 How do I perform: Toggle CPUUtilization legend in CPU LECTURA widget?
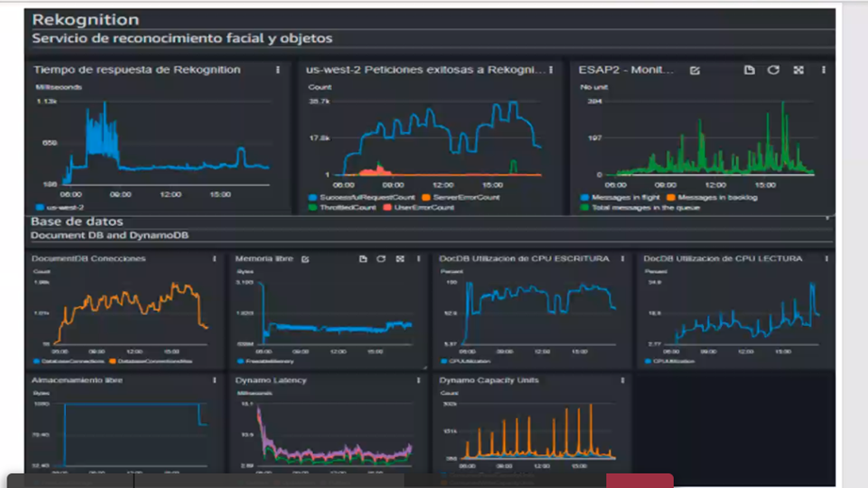pos(669,362)
